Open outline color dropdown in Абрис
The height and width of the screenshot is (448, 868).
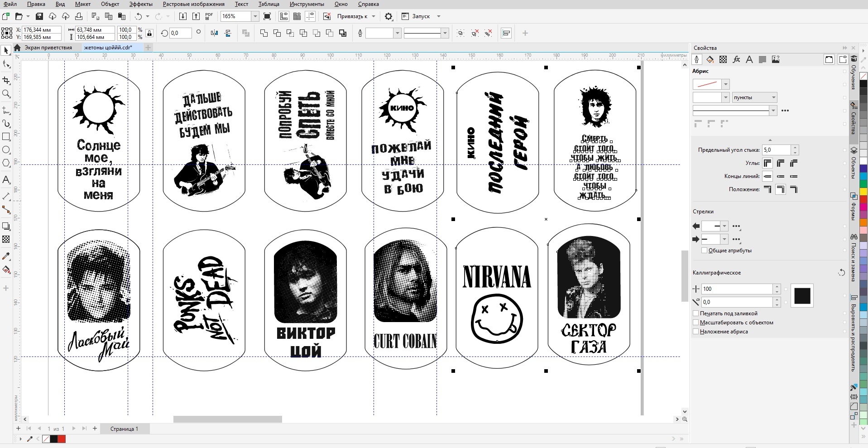[726, 84]
